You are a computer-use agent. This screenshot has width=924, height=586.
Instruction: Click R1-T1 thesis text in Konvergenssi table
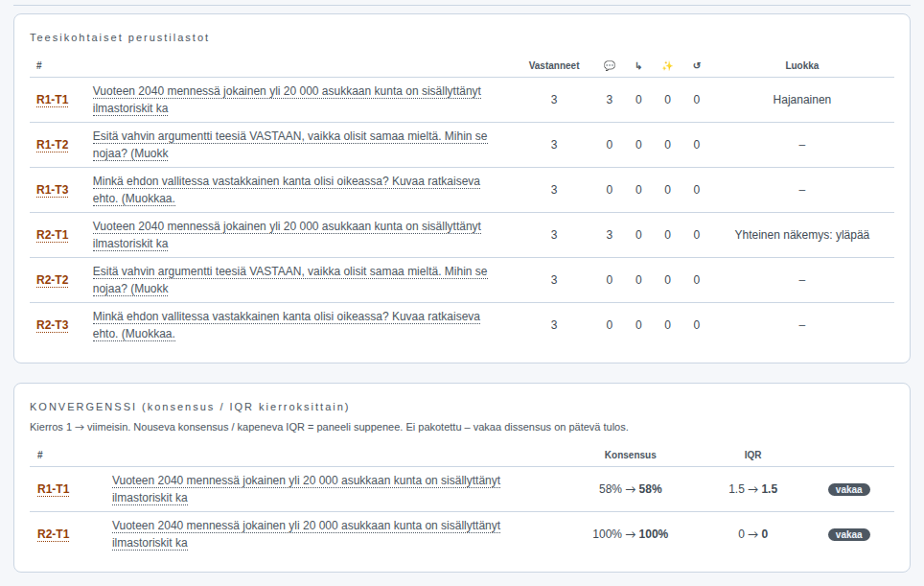coord(307,489)
